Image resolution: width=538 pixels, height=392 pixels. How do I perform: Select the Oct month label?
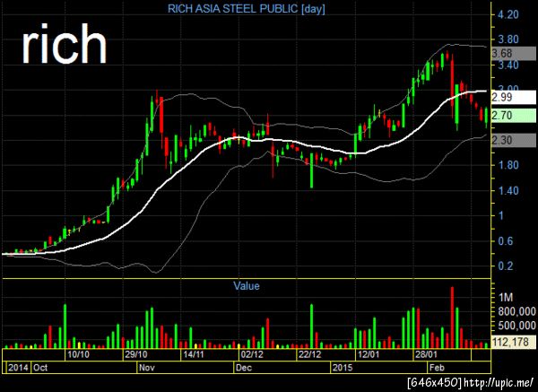click(40, 368)
